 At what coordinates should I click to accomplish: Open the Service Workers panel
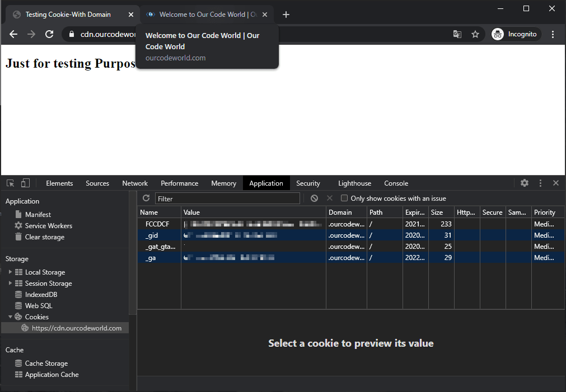48,225
